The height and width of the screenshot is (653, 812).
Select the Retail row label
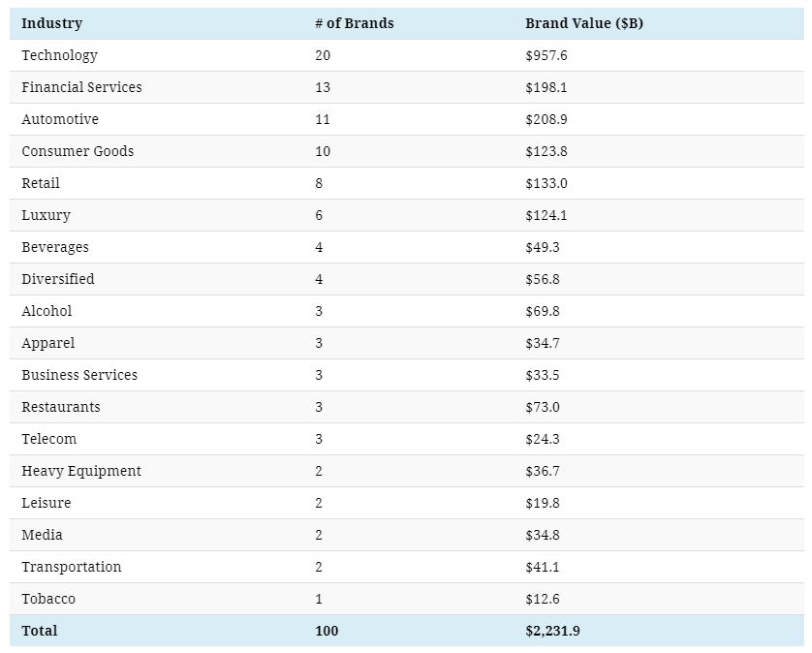[x=41, y=183]
